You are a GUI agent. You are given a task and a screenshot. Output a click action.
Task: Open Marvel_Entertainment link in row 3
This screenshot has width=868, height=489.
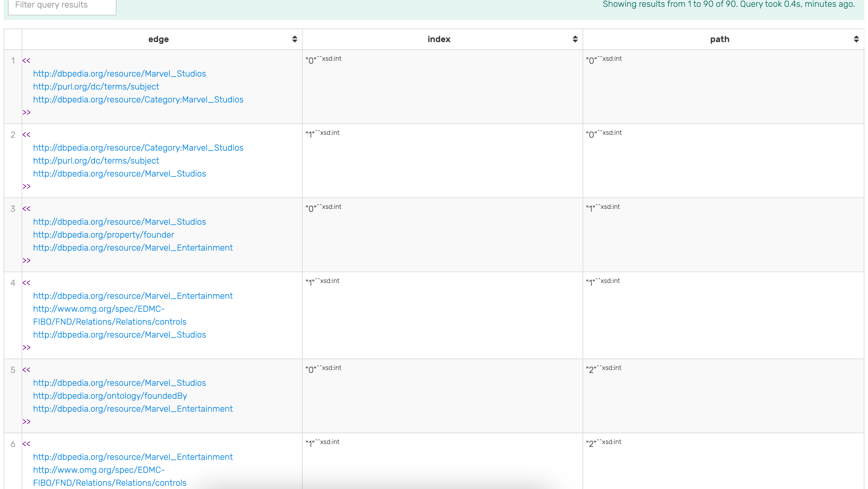(x=133, y=248)
